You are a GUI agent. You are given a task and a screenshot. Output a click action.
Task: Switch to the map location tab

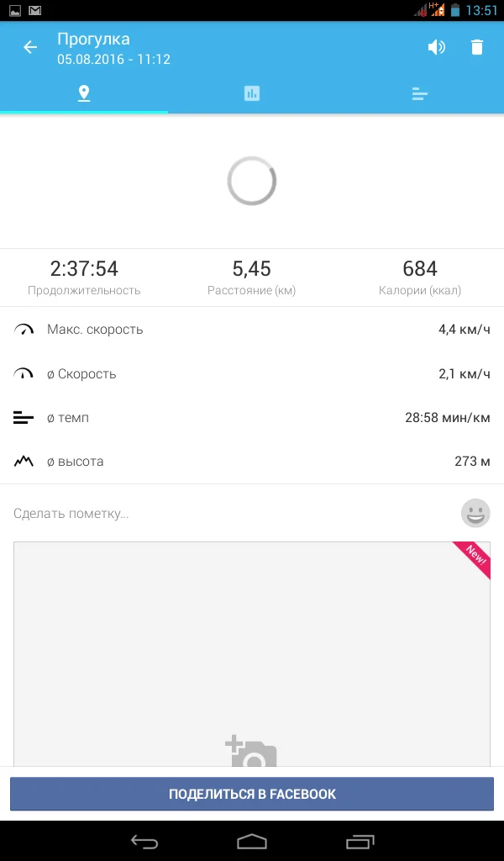84,93
